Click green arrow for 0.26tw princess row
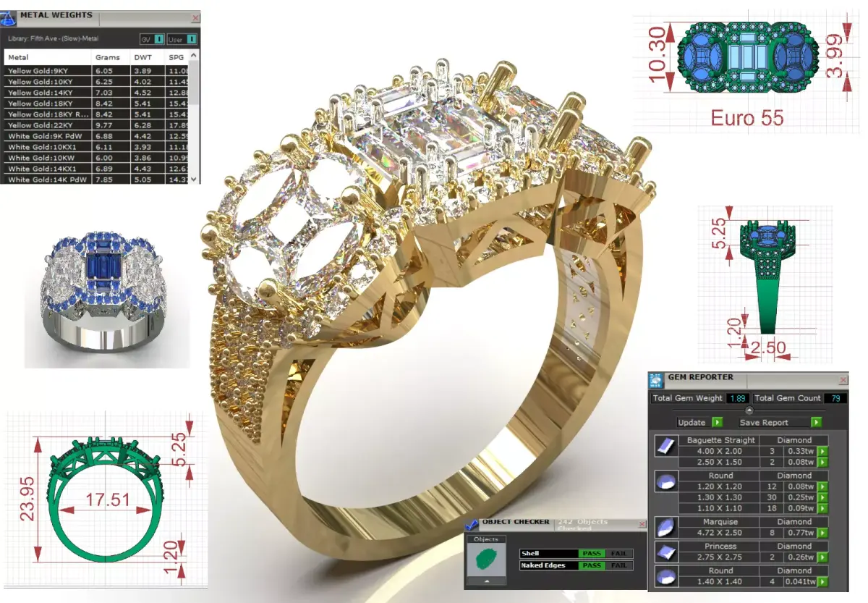This screenshot has height=603, width=868. tap(822, 557)
